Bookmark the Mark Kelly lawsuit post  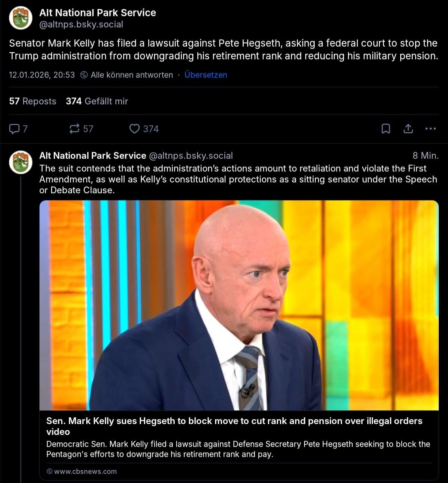tap(386, 129)
